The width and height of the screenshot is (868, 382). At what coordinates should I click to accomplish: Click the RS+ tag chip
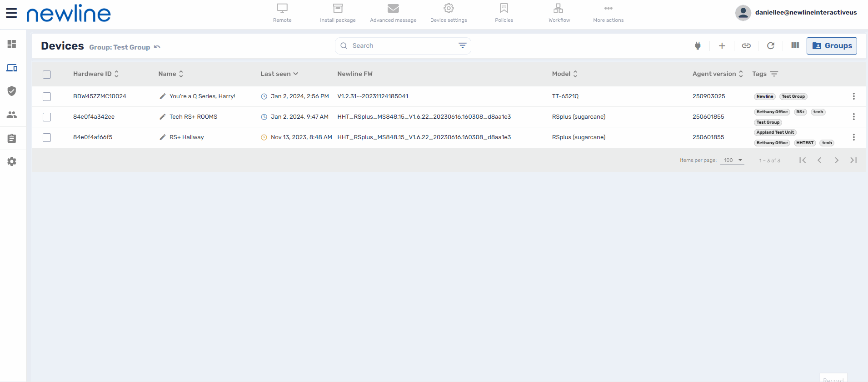(x=800, y=112)
